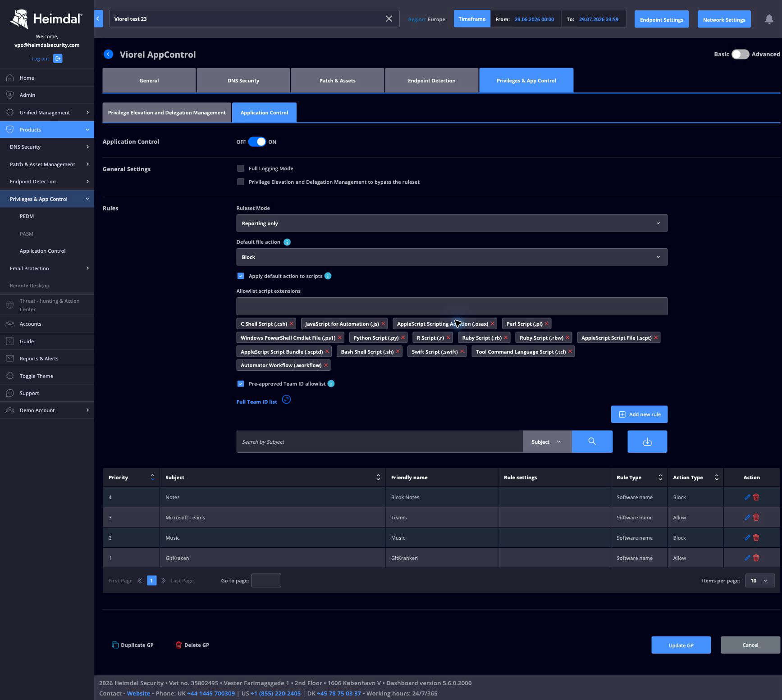This screenshot has height=700, width=782.
Task: Remove the Perl Script (.pl) extension tag
Action: 547,324
